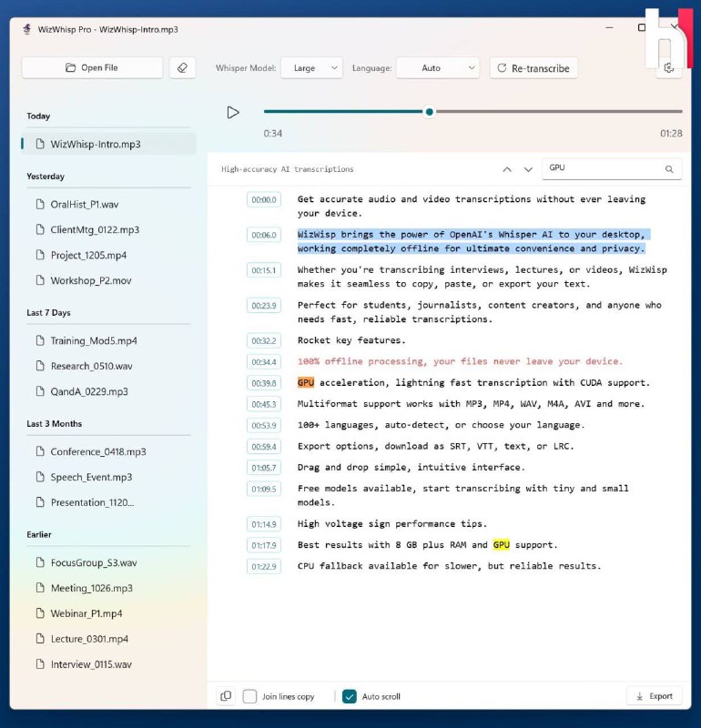Click the 01:17.9 timestamp marker
This screenshot has width=701, height=728.
click(264, 545)
